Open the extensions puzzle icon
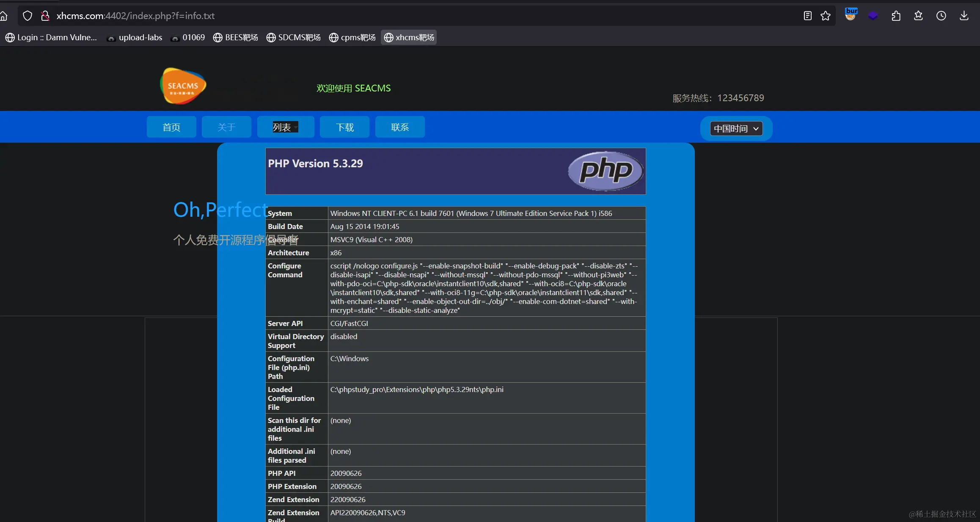This screenshot has height=522, width=980. tap(896, 16)
